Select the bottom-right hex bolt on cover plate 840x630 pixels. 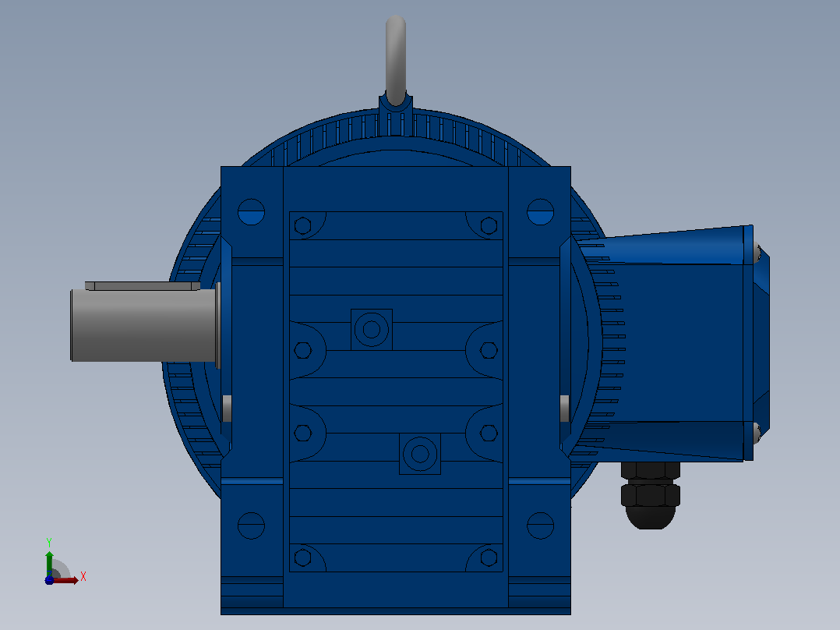pyautogui.click(x=489, y=557)
